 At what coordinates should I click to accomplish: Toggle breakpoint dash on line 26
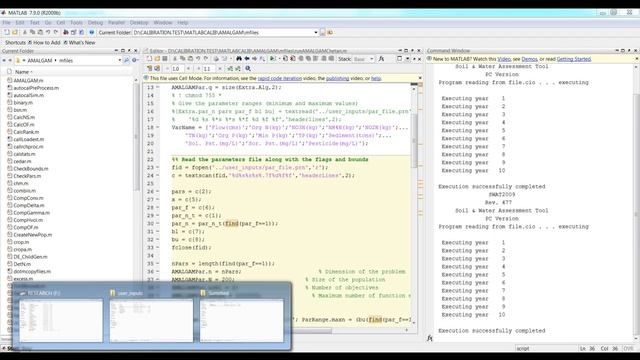pos(158,191)
